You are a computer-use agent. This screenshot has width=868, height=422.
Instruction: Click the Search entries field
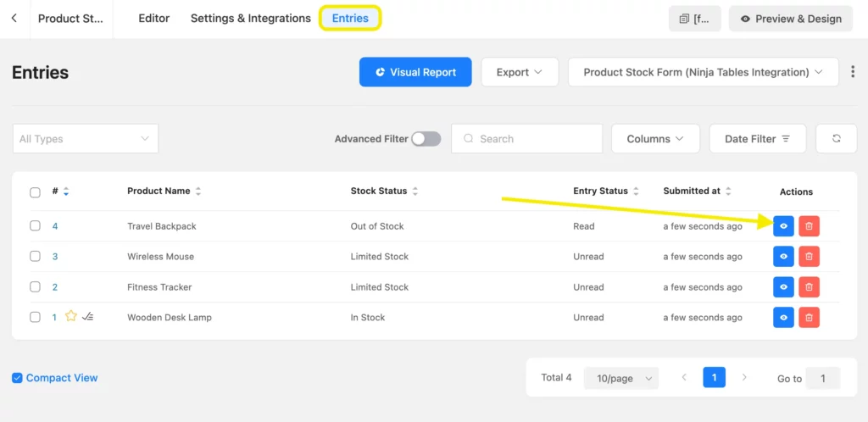534,139
